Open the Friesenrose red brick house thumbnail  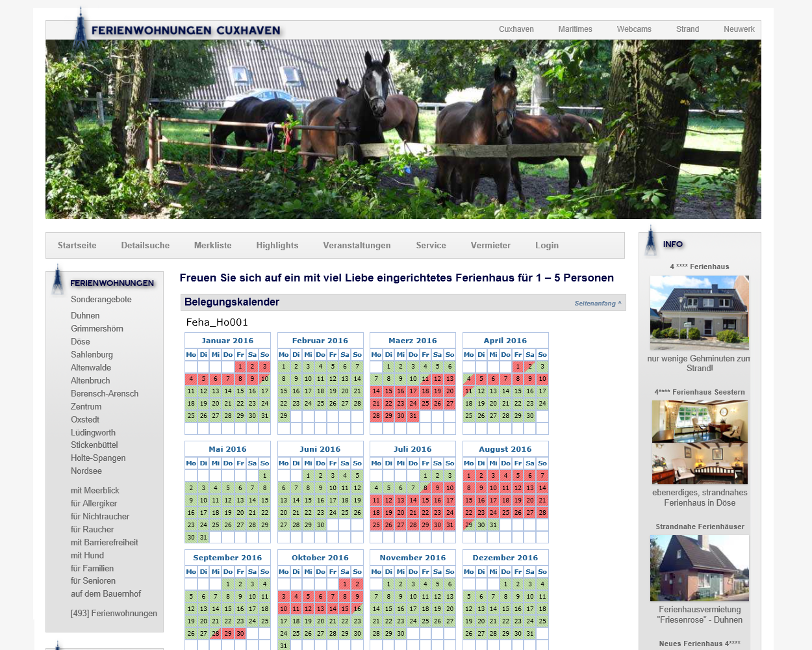[699, 567]
